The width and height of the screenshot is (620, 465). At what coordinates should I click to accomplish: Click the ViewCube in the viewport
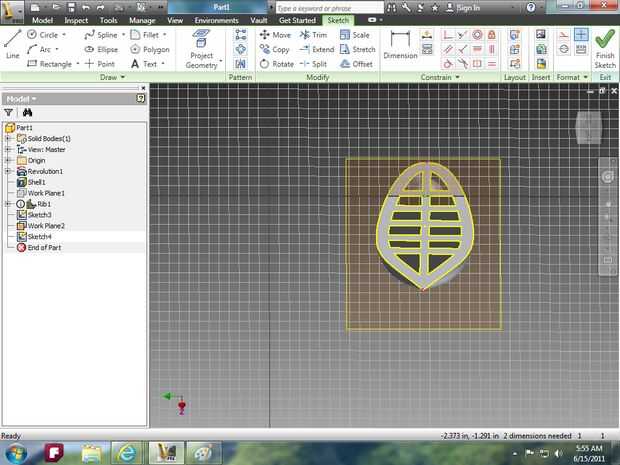click(589, 127)
